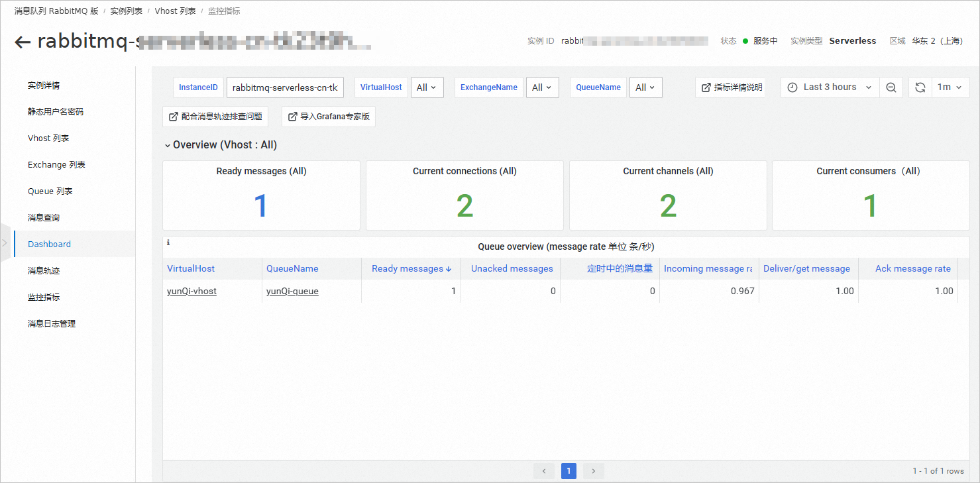Image resolution: width=980 pixels, height=483 pixels.
Task: Open the yunQi-vhost link in the table
Action: [191, 291]
